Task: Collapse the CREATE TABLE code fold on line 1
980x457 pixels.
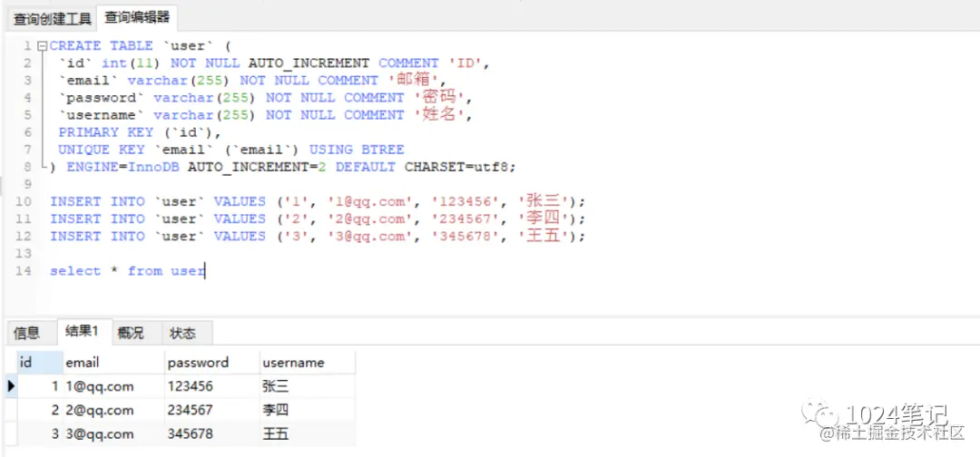Action: point(42,45)
